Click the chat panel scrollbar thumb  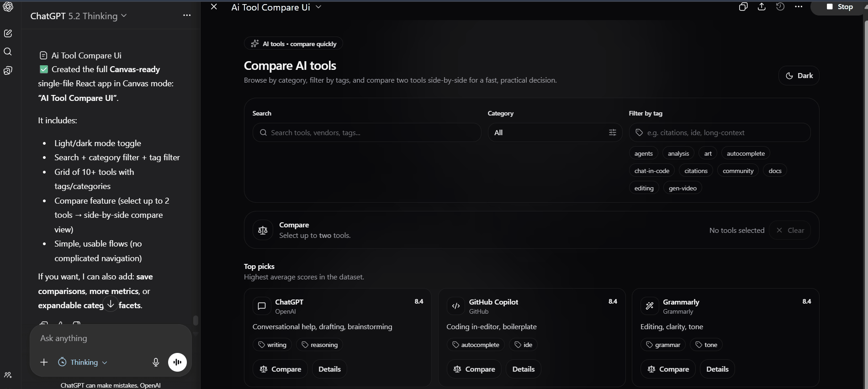tap(196, 321)
